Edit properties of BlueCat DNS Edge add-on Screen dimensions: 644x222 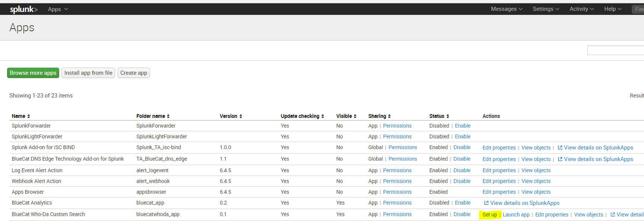(499, 159)
